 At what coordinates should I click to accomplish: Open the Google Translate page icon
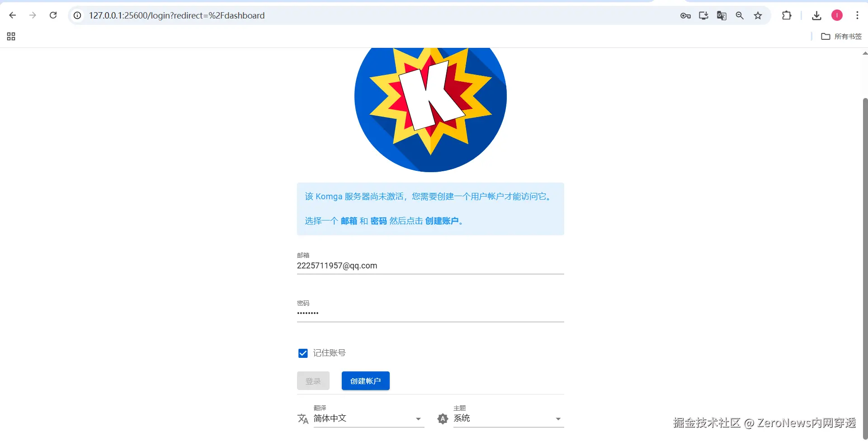click(x=722, y=15)
